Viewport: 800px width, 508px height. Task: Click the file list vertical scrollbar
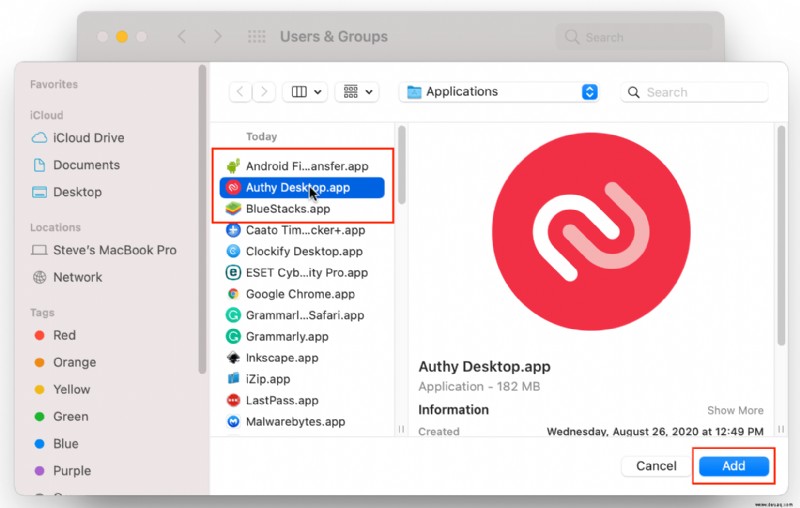point(402,165)
